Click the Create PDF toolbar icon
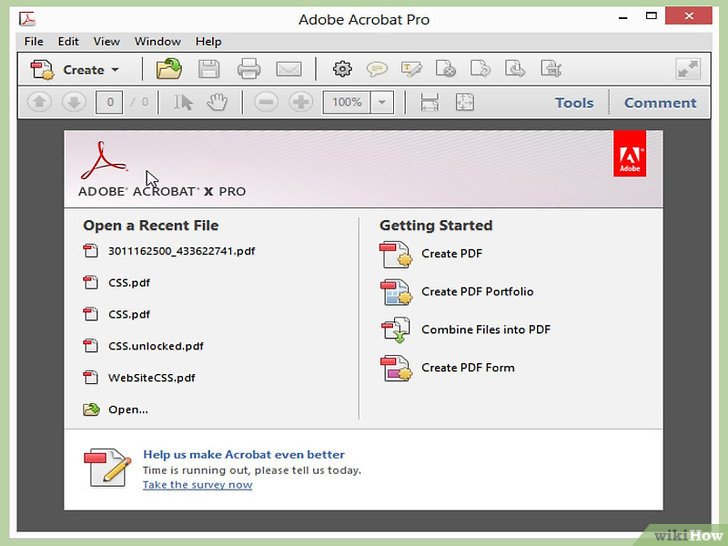 (x=43, y=70)
